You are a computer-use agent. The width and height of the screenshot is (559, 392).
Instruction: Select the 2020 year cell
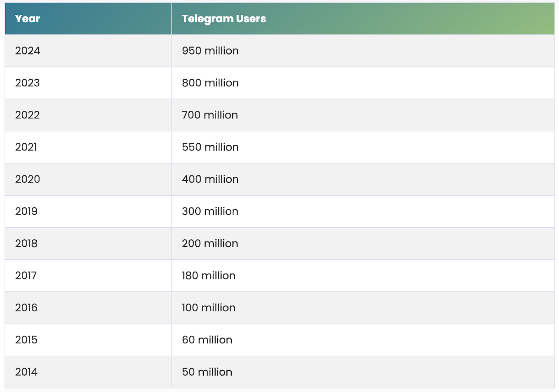27,179
